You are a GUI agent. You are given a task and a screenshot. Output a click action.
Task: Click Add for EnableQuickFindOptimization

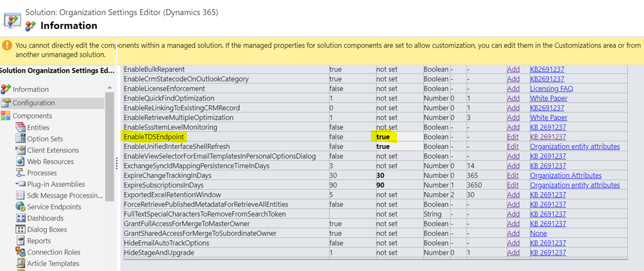pyautogui.click(x=513, y=98)
